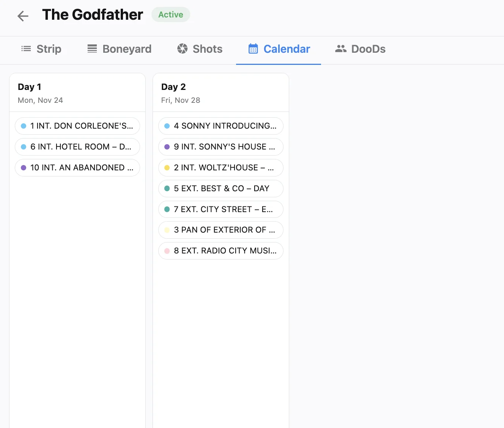
Task: Open scene 6 INT. HOTEL ROOM strip
Action: (x=77, y=147)
